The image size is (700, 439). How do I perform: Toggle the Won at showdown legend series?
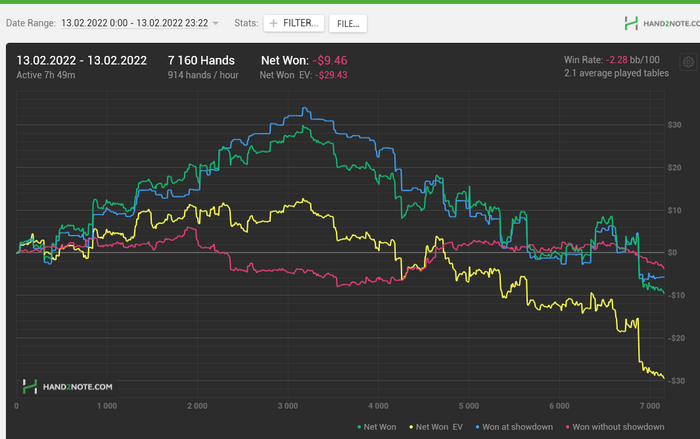tap(514, 427)
